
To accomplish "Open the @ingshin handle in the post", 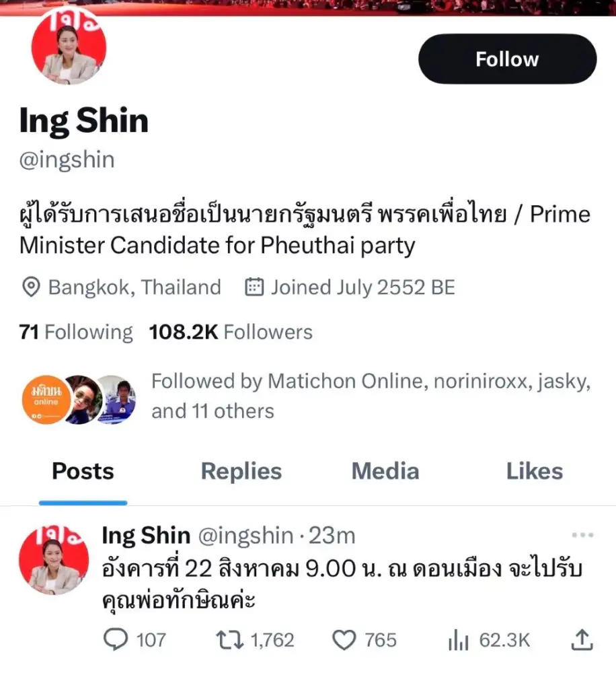I will (x=245, y=536).
